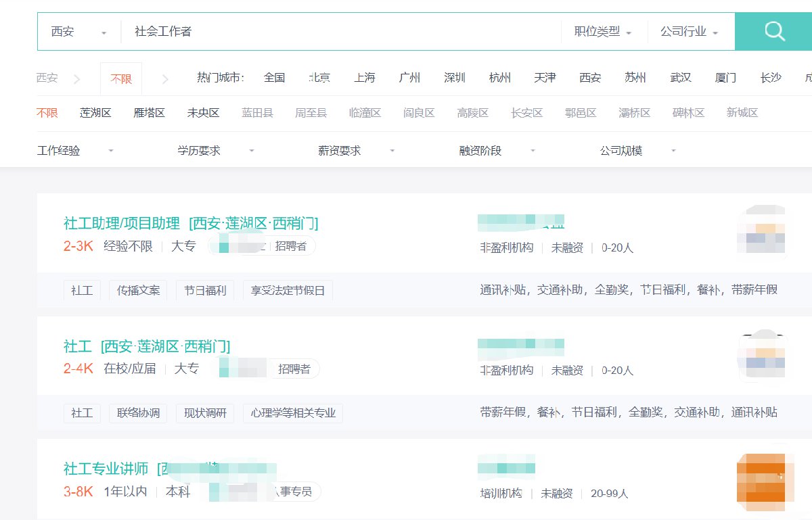Open the 社工专业讲师 job listing
This screenshot has width=812, height=520.
[x=106, y=469]
